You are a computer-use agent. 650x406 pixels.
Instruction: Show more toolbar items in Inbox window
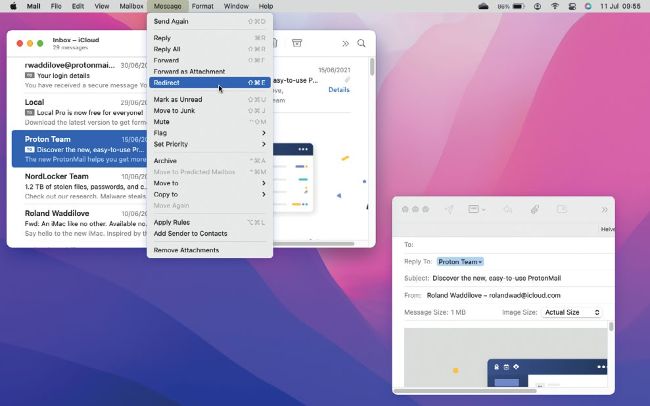click(345, 44)
